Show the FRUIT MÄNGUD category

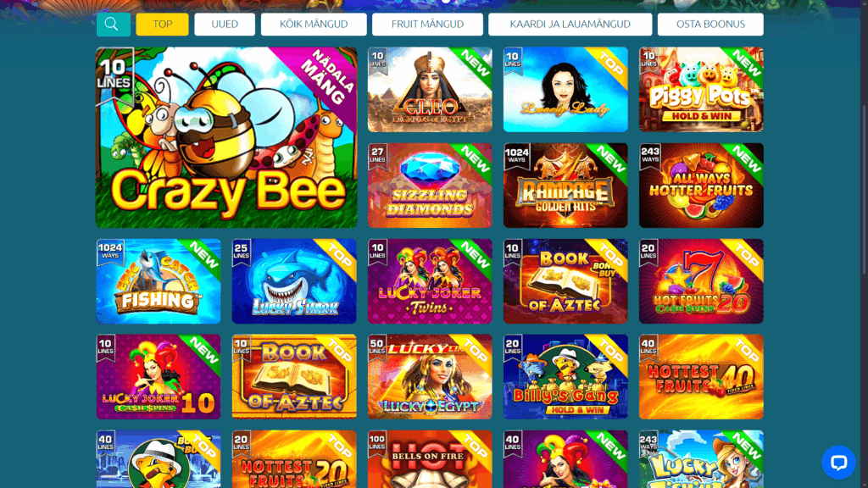(427, 25)
